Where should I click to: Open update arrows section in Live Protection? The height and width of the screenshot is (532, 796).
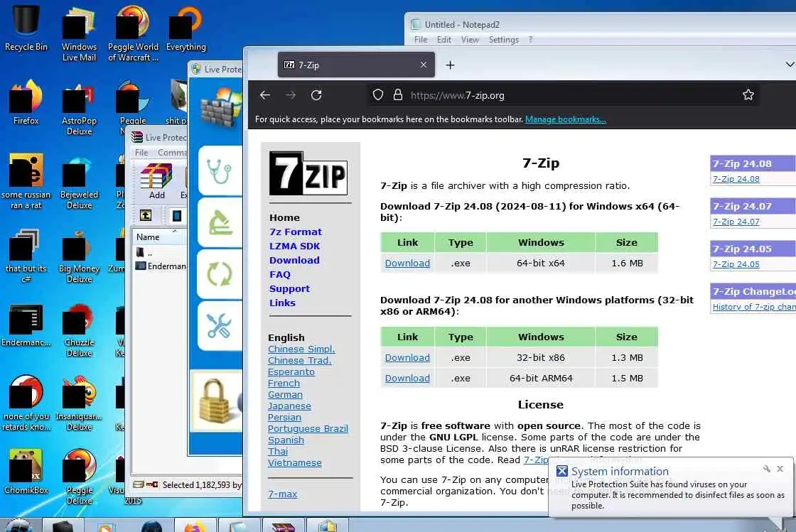(220, 274)
